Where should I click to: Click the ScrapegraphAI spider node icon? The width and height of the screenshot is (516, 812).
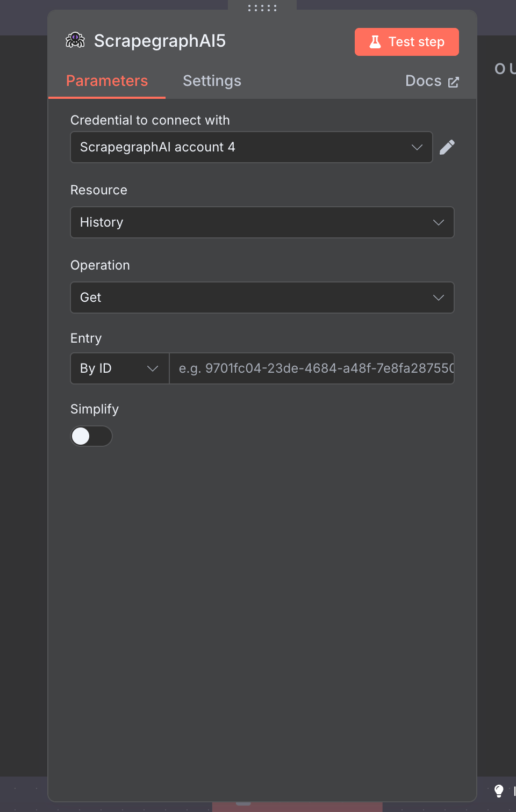pos(75,40)
